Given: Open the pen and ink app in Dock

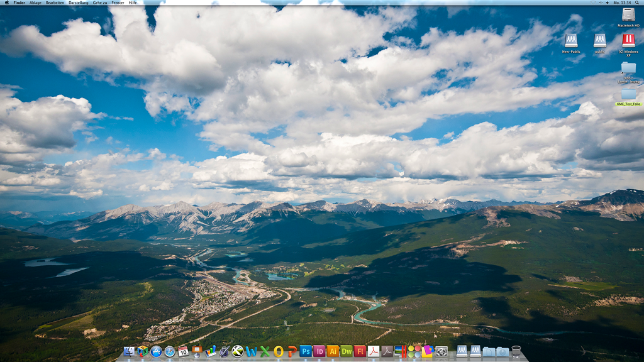Looking at the screenshot, I should pos(224,351).
